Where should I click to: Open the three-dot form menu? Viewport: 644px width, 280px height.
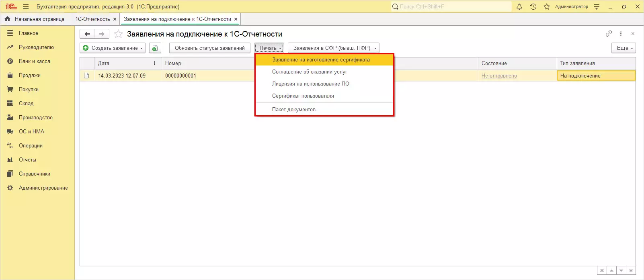tap(621, 34)
